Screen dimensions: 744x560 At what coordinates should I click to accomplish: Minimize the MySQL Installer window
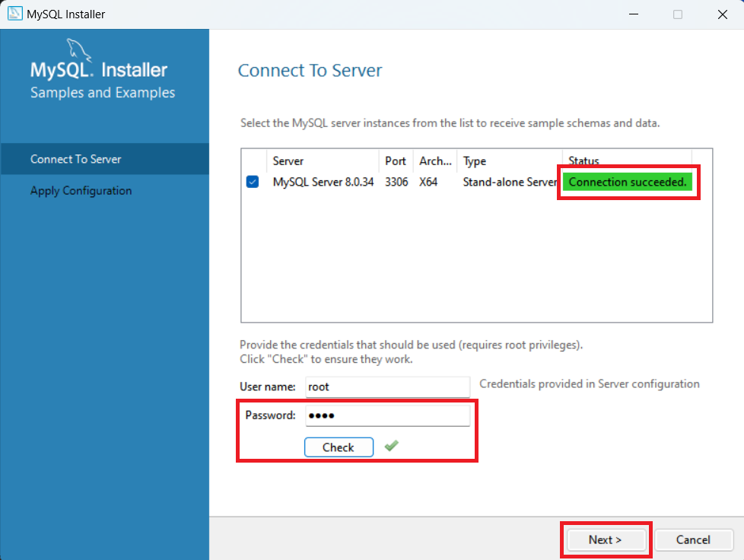pos(634,14)
